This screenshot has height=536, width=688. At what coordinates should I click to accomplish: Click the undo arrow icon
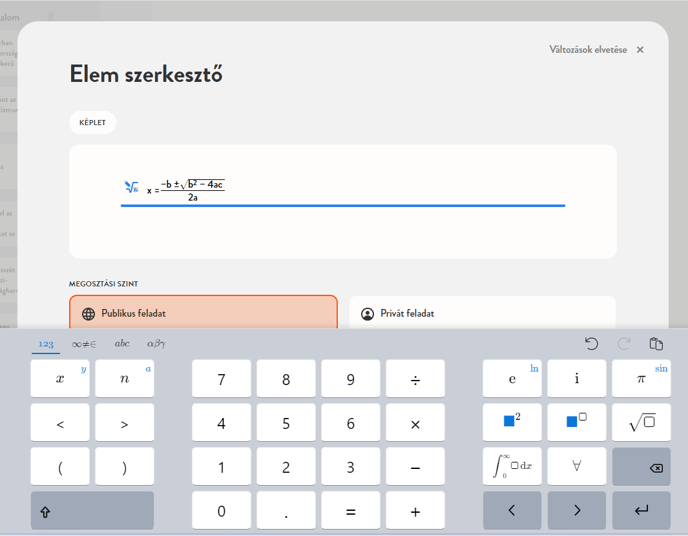tap(591, 344)
